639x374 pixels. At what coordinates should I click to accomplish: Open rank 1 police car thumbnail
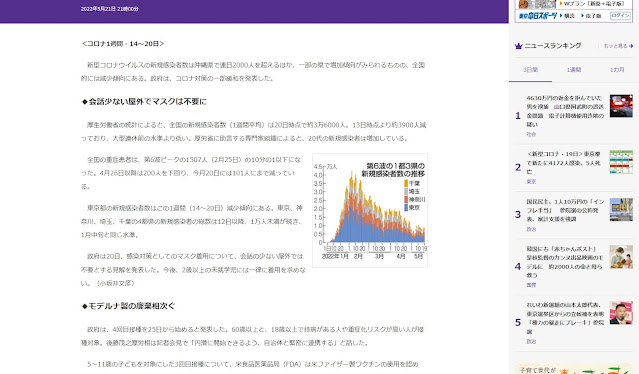621,106
